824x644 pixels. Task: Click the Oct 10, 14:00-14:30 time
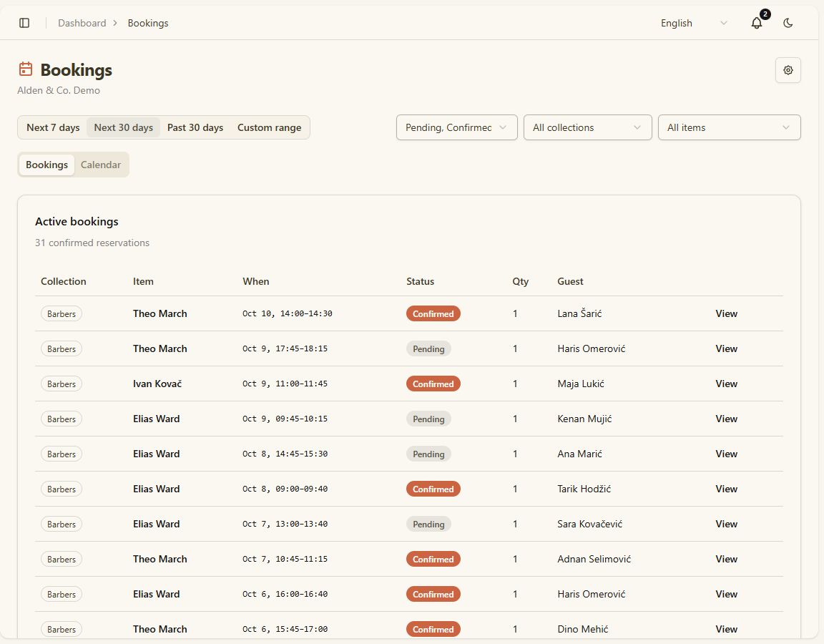(288, 313)
